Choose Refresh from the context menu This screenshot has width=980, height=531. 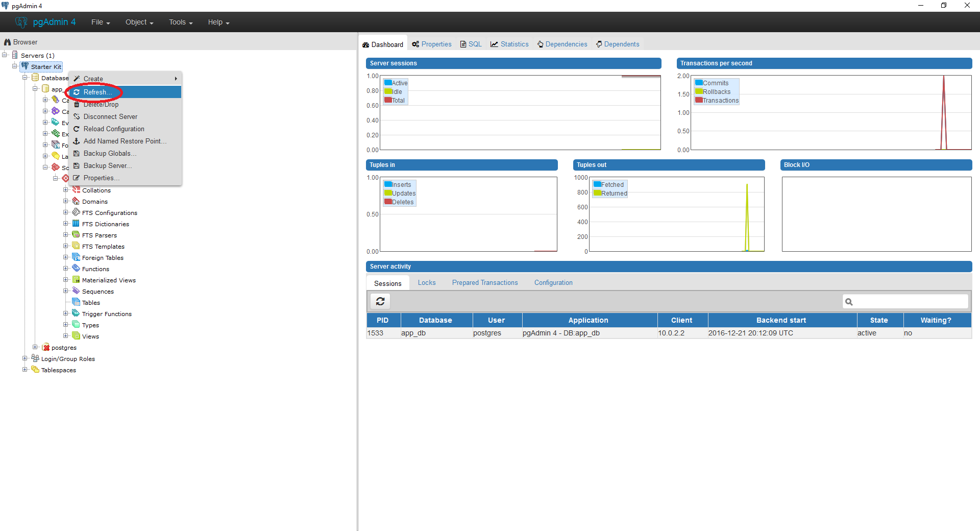pyautogui.click(x=125, y=92)
